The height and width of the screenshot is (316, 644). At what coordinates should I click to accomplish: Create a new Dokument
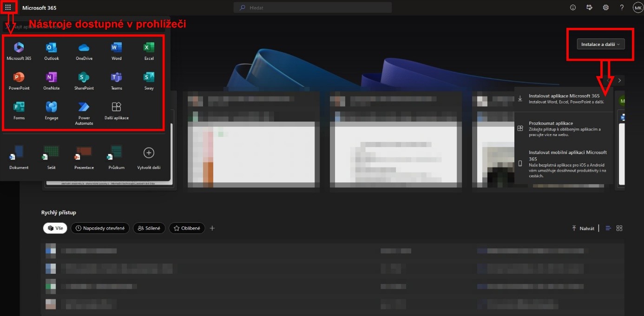click(x=19, y=157)
